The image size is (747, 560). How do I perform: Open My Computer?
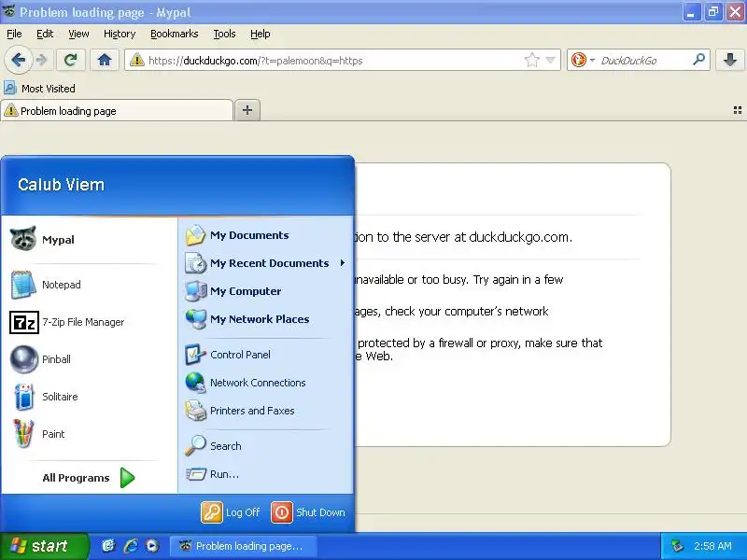point(265,291)
